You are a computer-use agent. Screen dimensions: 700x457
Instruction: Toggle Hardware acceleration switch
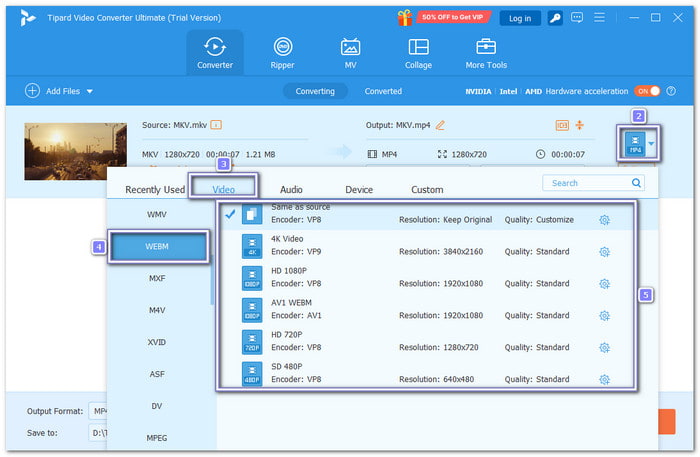647,91
